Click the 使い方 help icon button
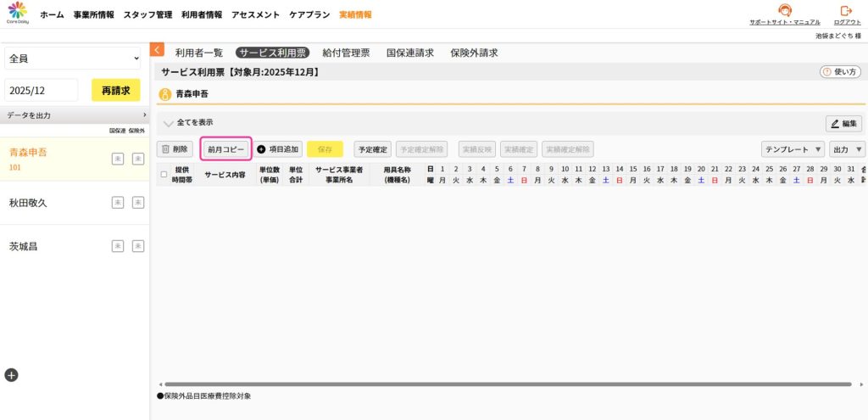This screenshot has width=868, height=420. pyautogui.click(x=839, y=72)
